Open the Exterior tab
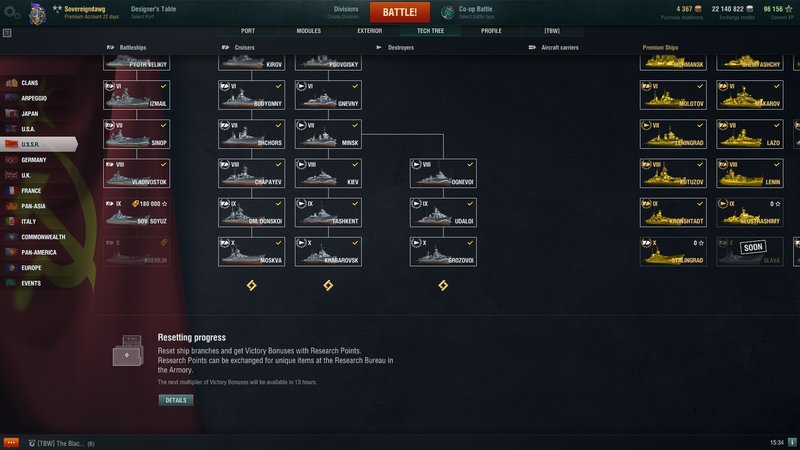 (369, 31)
